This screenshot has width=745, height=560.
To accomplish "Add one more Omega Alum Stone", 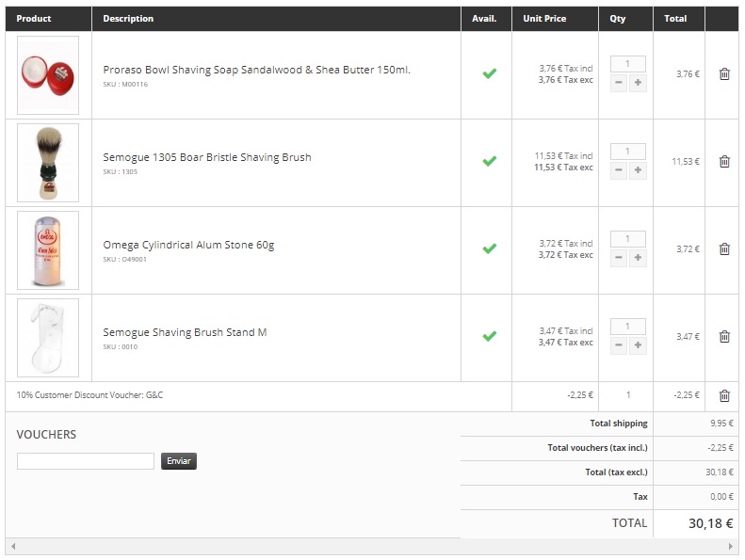I will pos(638,258).
